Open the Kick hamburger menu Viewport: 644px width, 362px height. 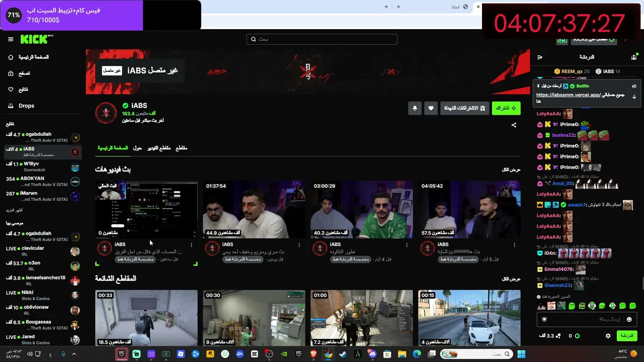coord(11,39)
